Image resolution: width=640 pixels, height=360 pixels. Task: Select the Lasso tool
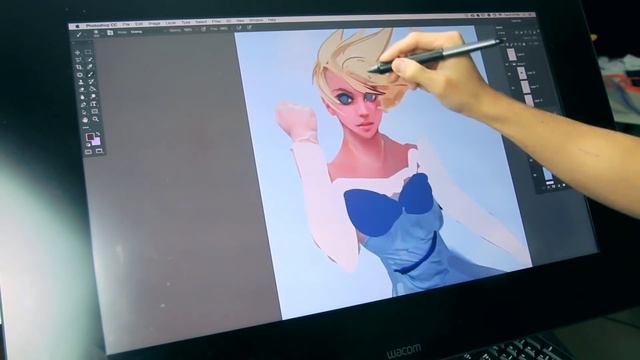tap(78, 60)
